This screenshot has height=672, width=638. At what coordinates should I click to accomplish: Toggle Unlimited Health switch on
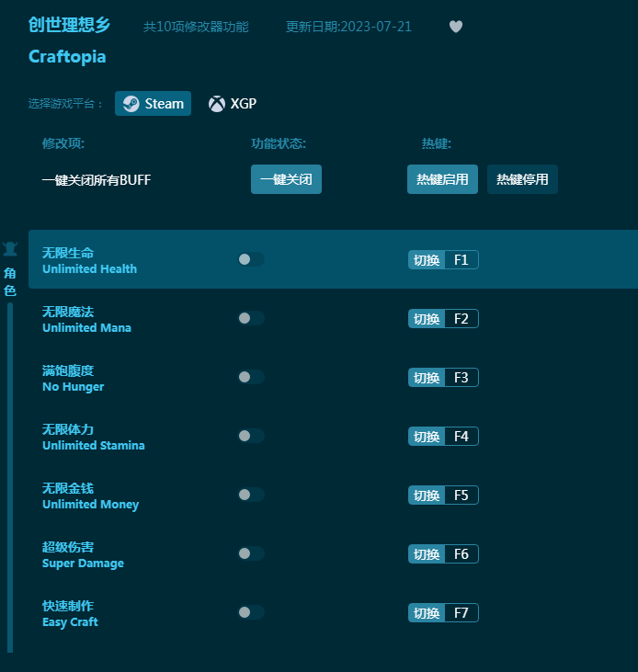251,259
